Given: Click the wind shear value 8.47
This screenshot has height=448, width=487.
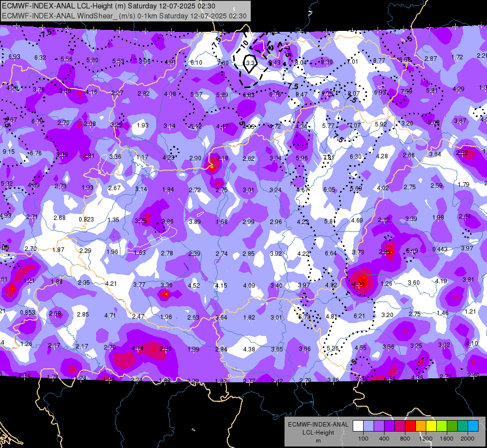Looking at the screenshot, I should [x=301, y=94].
